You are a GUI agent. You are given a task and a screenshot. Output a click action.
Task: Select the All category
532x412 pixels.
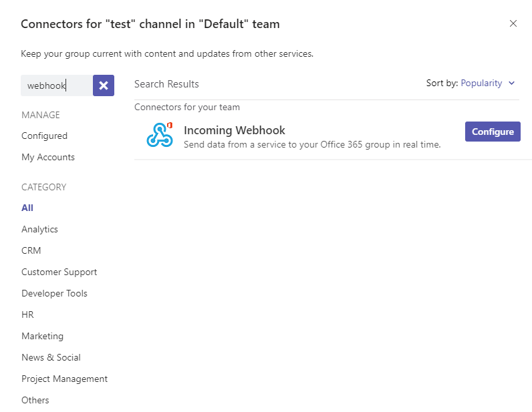click(27, 208)
